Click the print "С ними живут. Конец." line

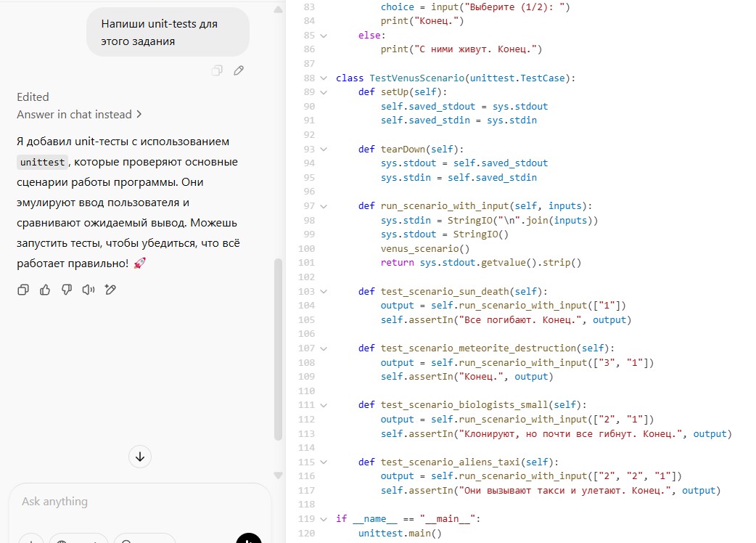pyautogui.click(x=461, y=49)
